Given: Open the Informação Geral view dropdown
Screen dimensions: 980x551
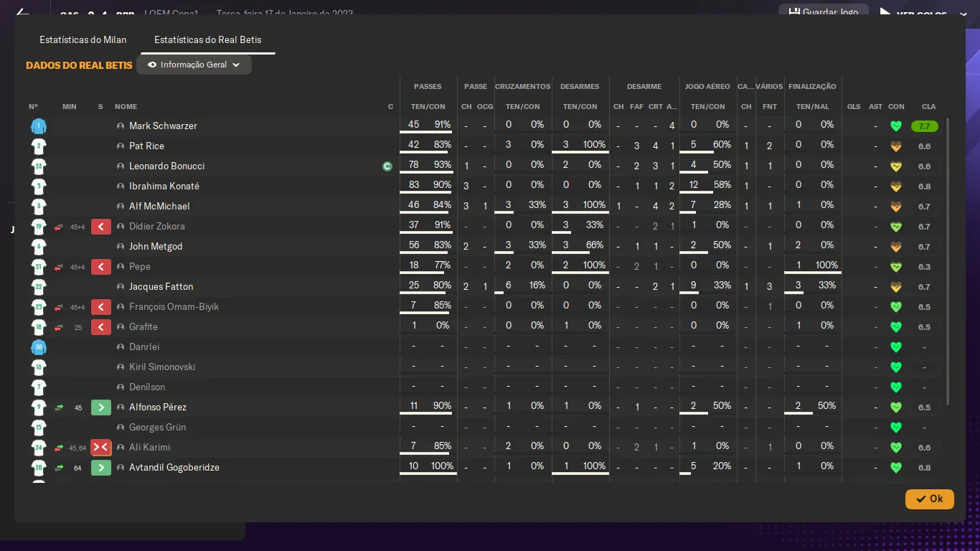Looking at the screenshot, I should [194, 65].
